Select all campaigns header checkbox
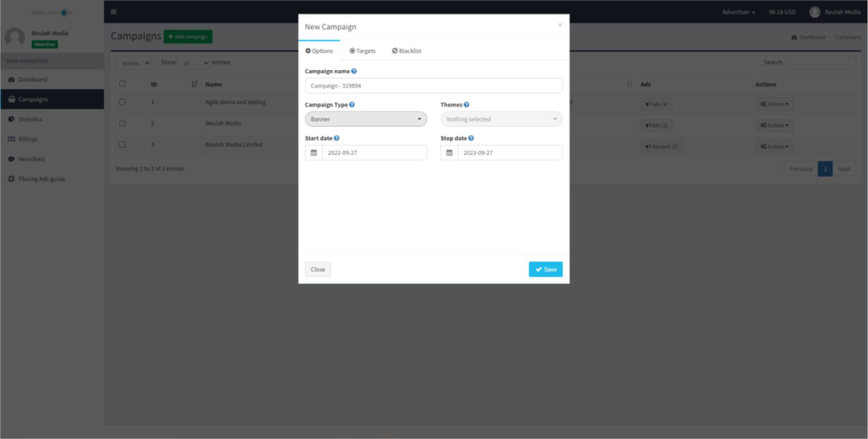Viewport: 868px width, 439px height. coord(122,84)
